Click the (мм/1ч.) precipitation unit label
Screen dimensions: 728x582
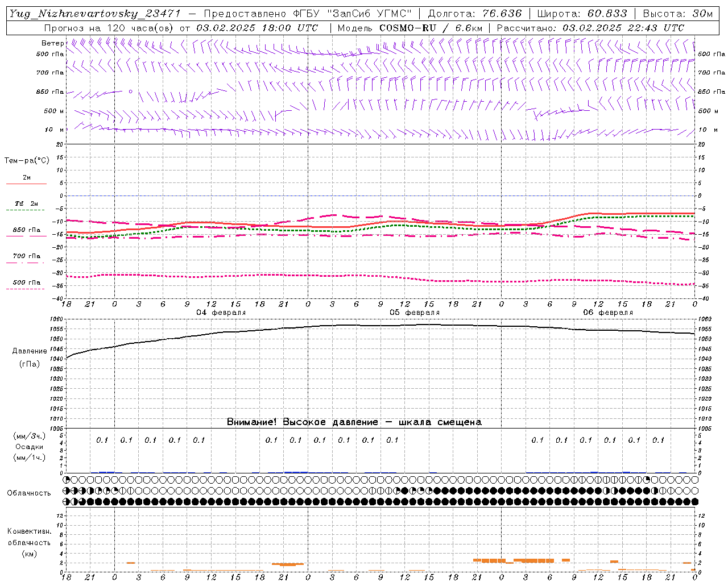point(29,458)
